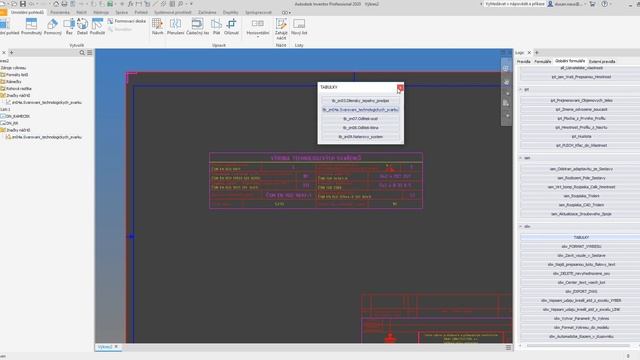Click first button in TABULKY dialog

click(x=360, y=101)
